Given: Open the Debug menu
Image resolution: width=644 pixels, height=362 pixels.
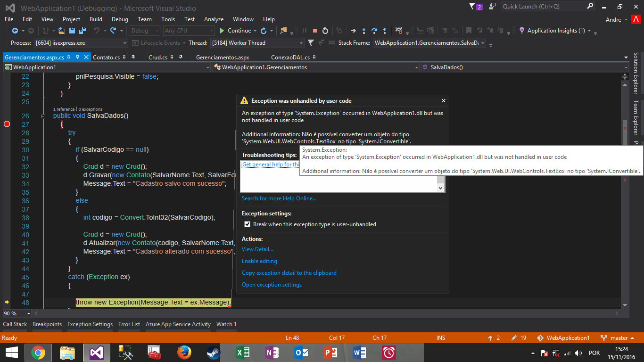Looking at the screenshot, I should (x=120, y=19).
